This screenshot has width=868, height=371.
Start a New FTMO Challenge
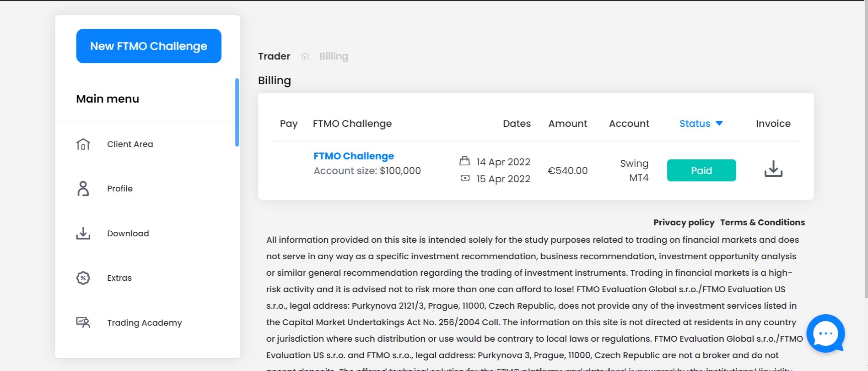pyautogui.click(x=149, y=46)
